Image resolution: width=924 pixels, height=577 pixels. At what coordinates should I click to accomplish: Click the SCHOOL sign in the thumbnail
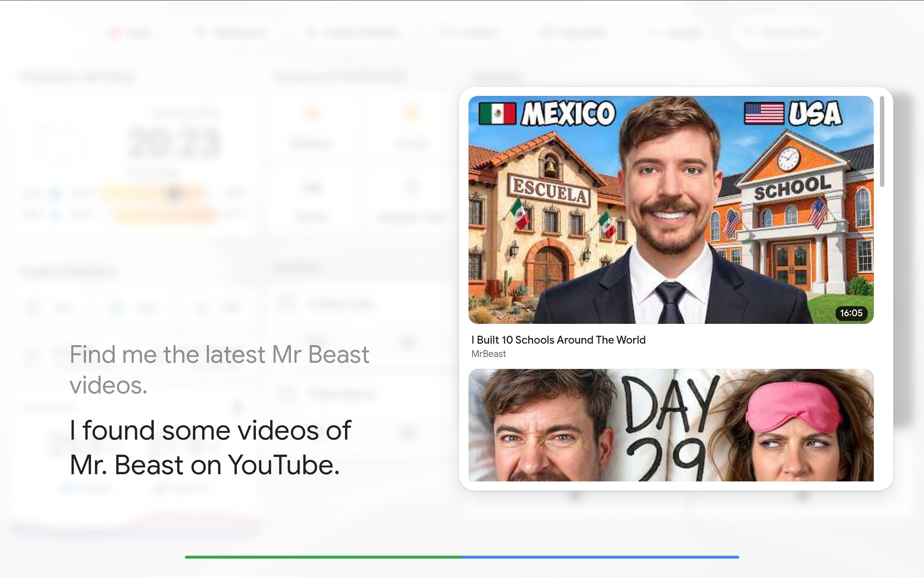(x=792, y=188)
